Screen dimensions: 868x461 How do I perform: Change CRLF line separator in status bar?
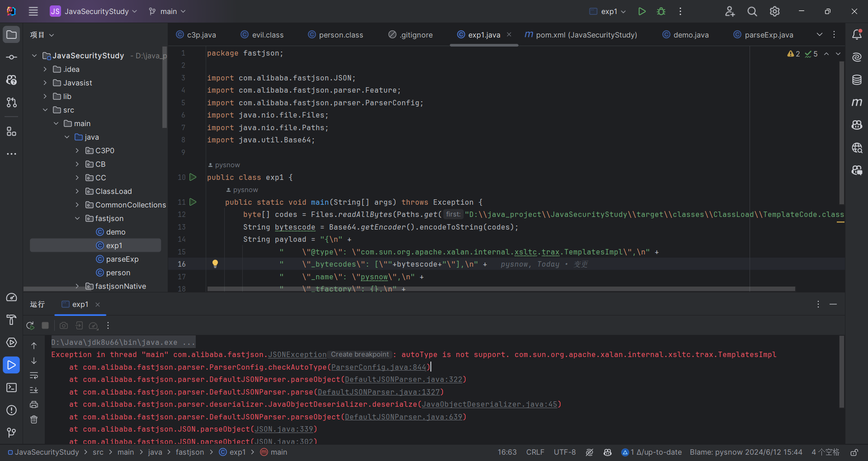[x=535, y=452]
